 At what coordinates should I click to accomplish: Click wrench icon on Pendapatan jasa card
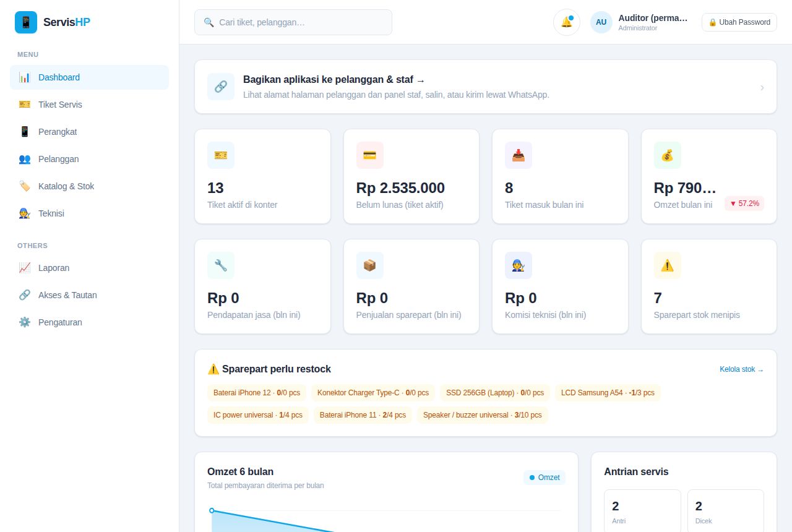(221, 265)
